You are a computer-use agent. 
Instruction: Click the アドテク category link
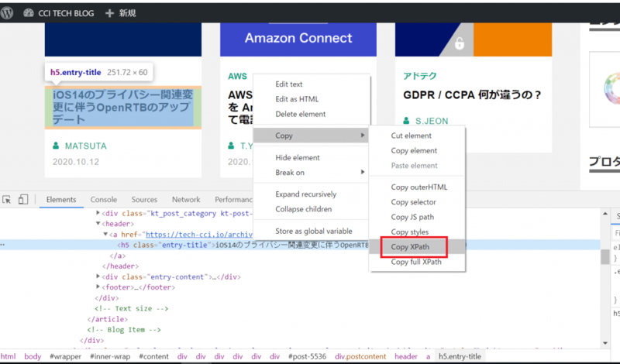[x=420, y=76]
